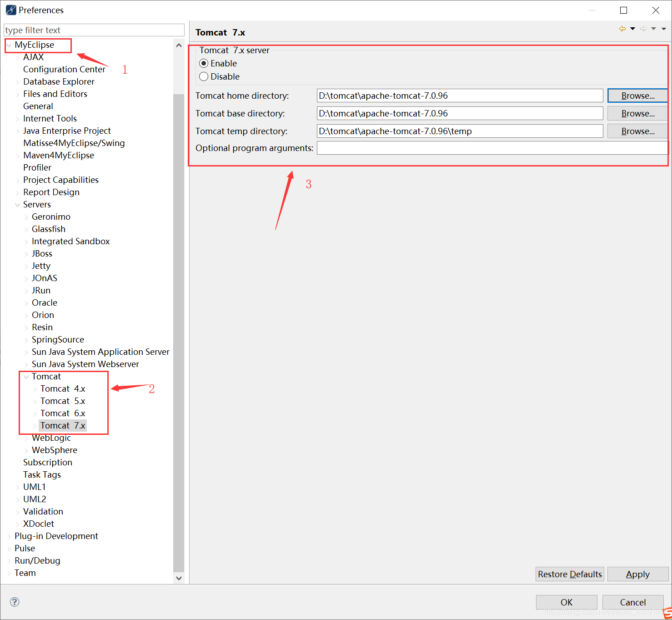Collapse the Servers tree node
The image size is (672, 620).
18,205
